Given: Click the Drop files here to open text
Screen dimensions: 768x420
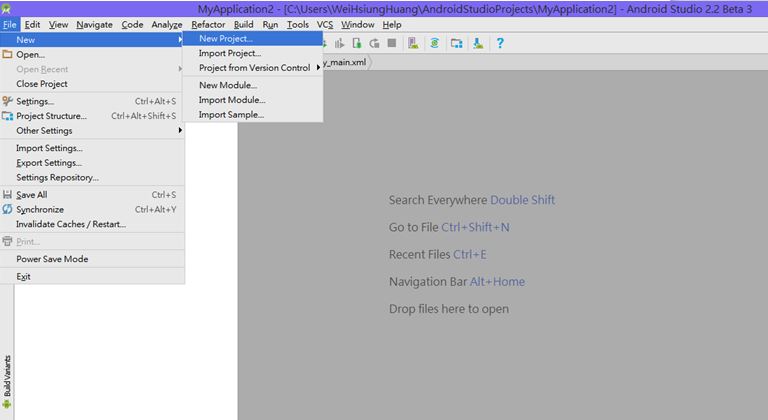Looking at the screenshot, I should [449, 309].
